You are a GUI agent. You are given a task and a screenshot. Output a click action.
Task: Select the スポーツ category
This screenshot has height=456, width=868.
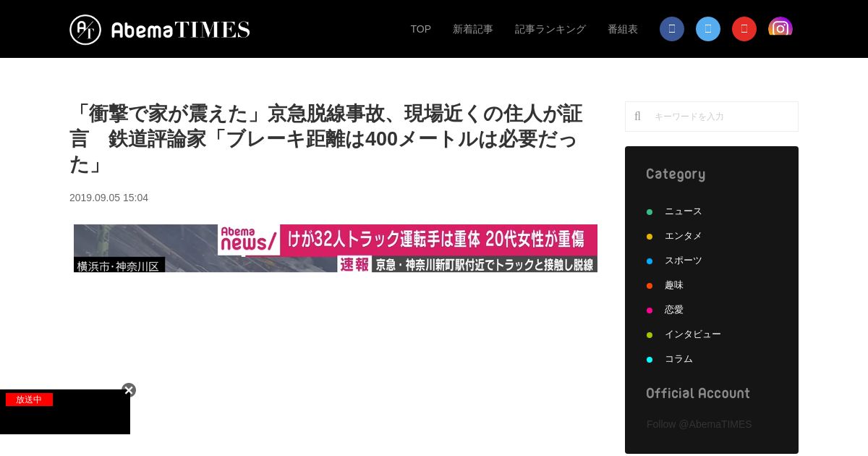(x=683, y=261)
